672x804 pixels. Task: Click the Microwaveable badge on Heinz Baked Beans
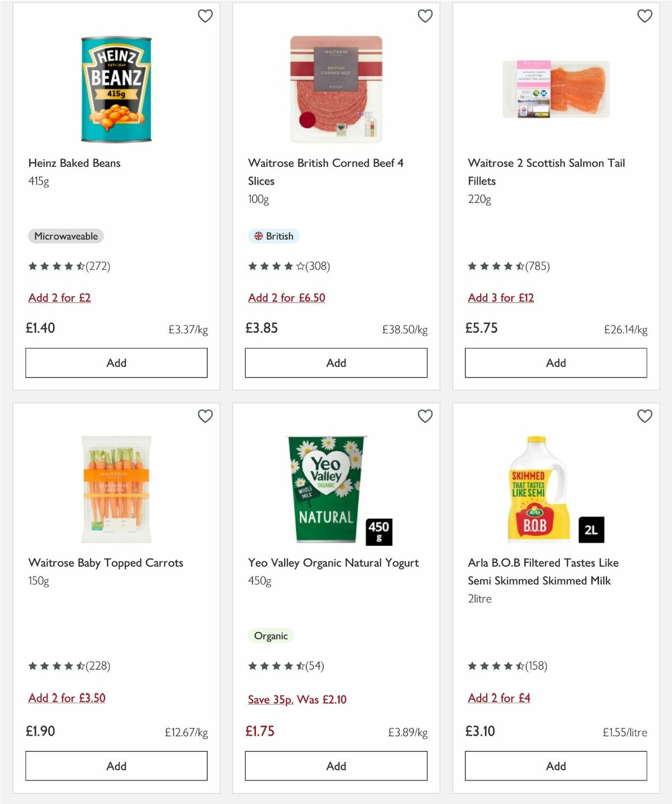(x=66, y=236)
